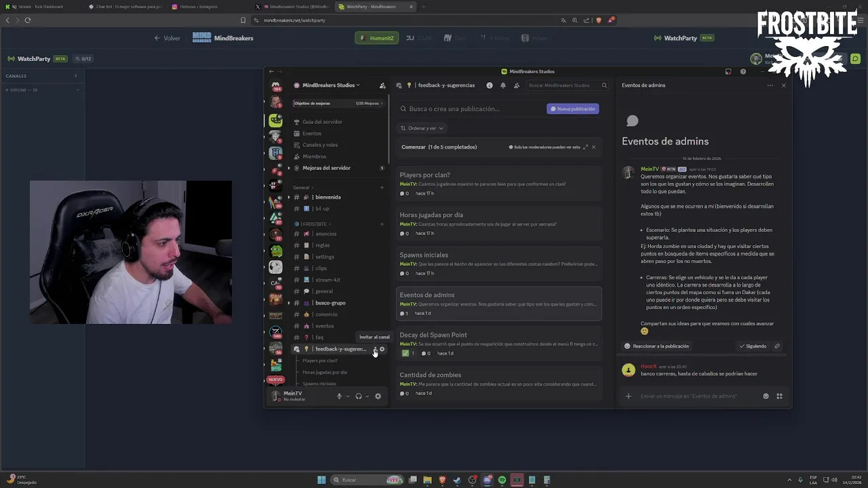Open more options in Eventos de admins panel
This screenshot has width=868, height=488.
[x=770, y=85]
